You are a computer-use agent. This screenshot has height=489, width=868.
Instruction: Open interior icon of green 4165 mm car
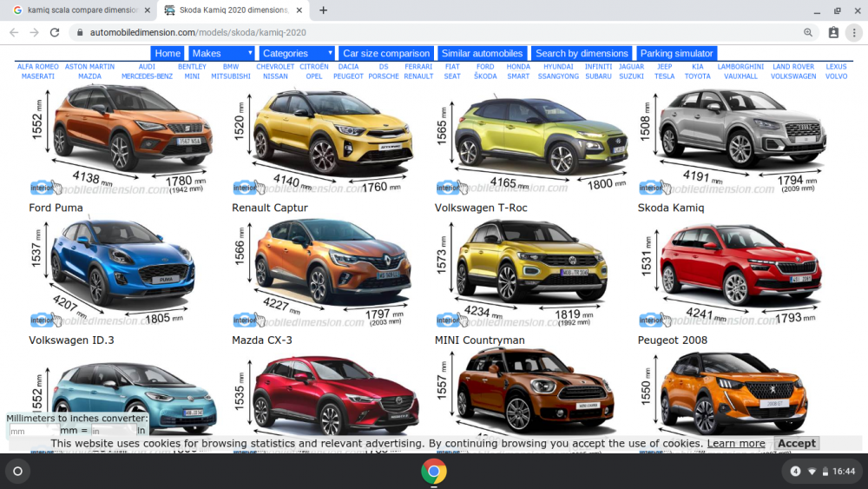point(451,188)
